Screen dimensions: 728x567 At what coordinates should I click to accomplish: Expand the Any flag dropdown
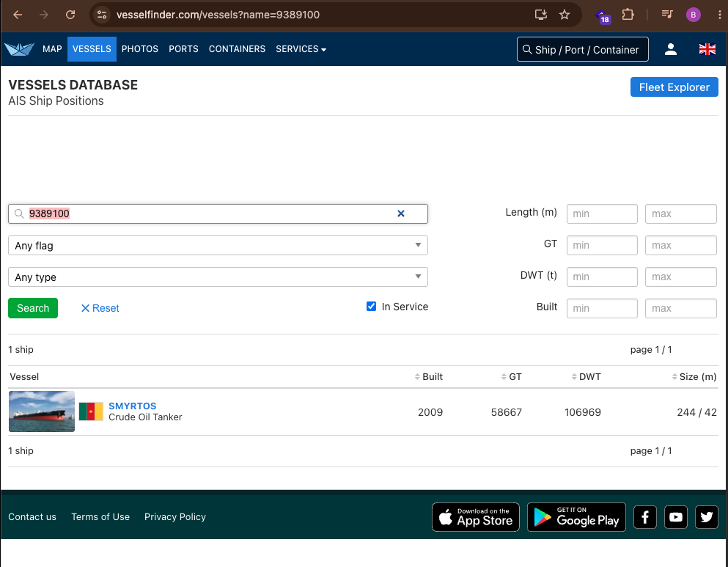pos(218,245)
